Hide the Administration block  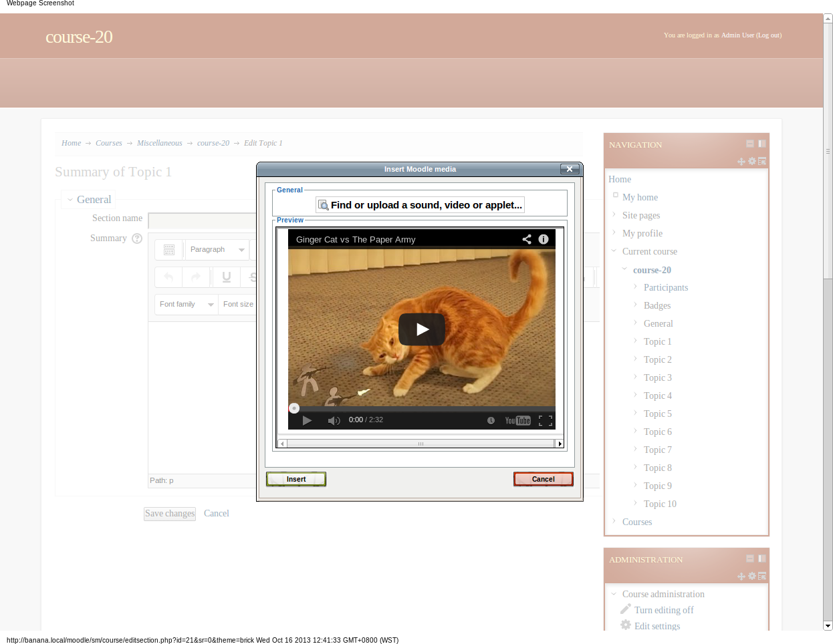750,558
